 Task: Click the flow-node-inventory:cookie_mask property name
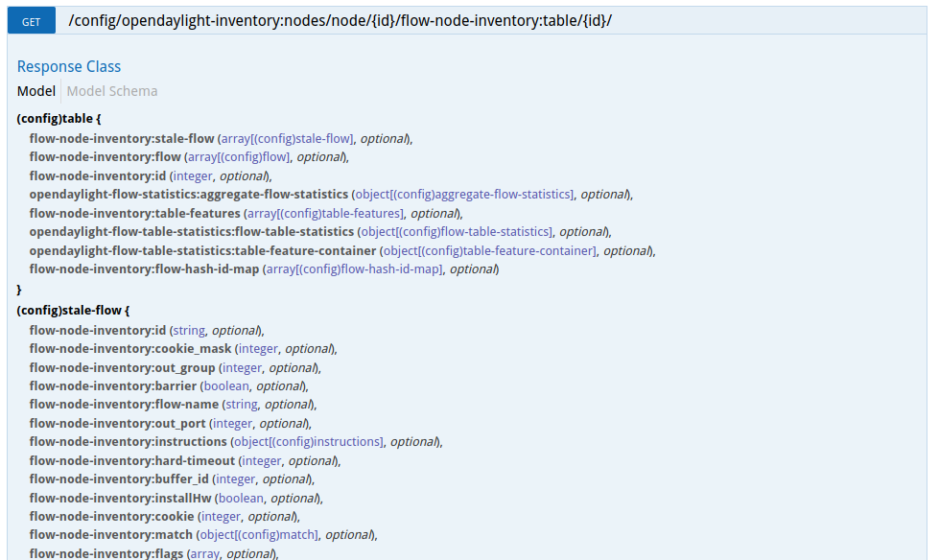[x=130, y=348]
